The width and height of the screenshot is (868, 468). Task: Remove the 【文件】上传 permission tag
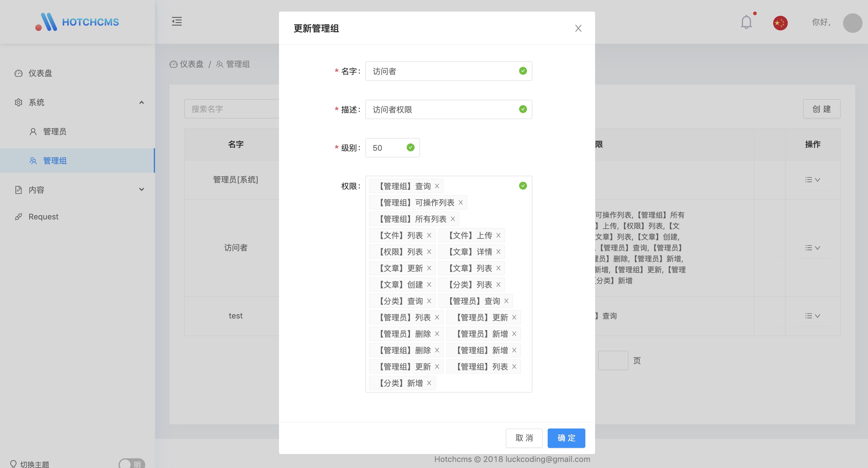[x=498, y=235]
